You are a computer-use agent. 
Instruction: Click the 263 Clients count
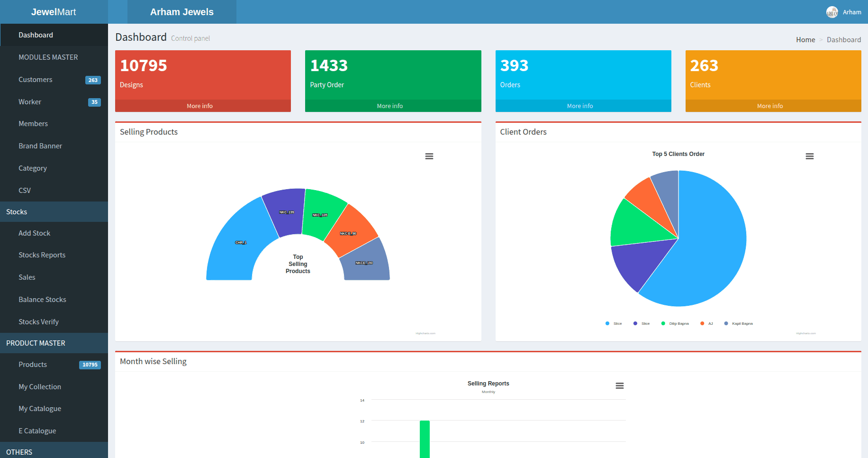pyautogui.click(x=704, y=65)
